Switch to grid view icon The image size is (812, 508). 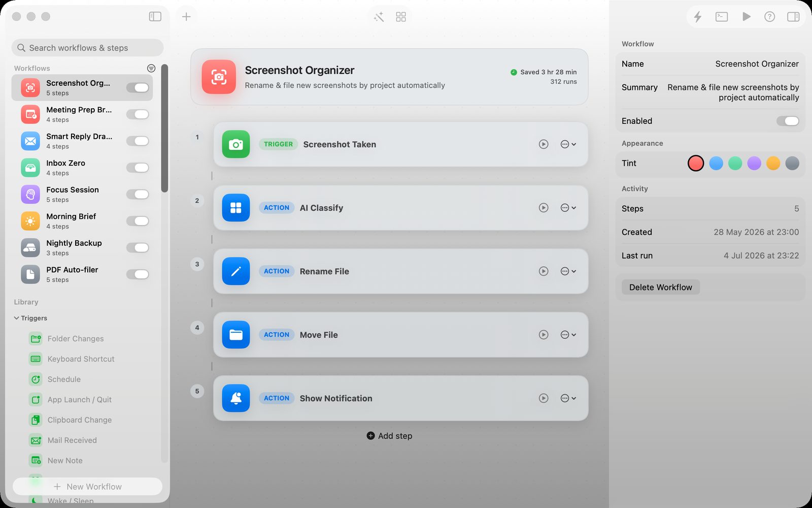click(x=401, y=17)
